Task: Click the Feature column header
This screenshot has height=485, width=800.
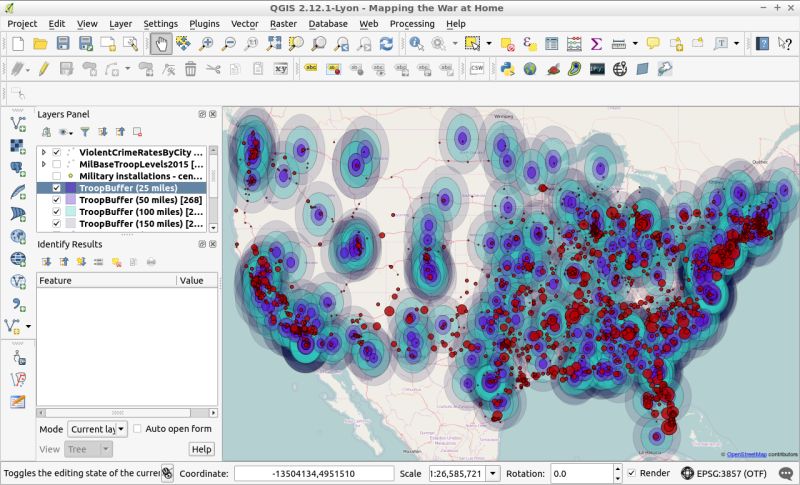Action: (x=107, y=280)
